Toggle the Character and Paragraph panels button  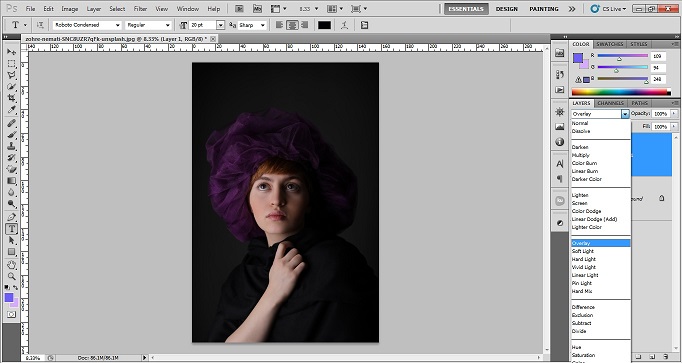point(364,25)
